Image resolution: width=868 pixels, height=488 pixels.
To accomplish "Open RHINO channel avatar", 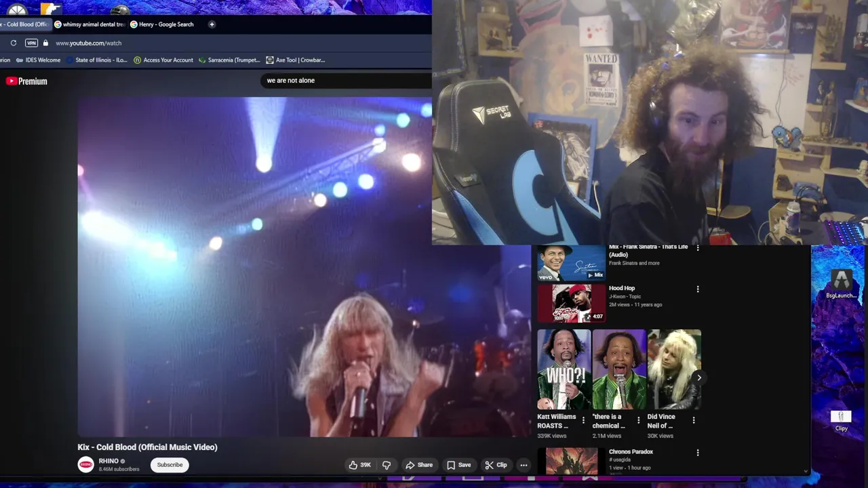I will (x=85, y=464).
